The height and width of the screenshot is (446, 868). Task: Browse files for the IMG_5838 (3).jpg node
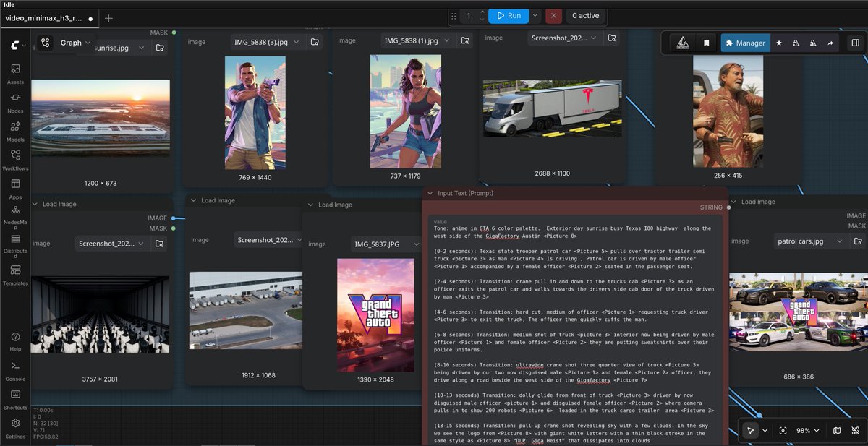(x=315, y=42)
